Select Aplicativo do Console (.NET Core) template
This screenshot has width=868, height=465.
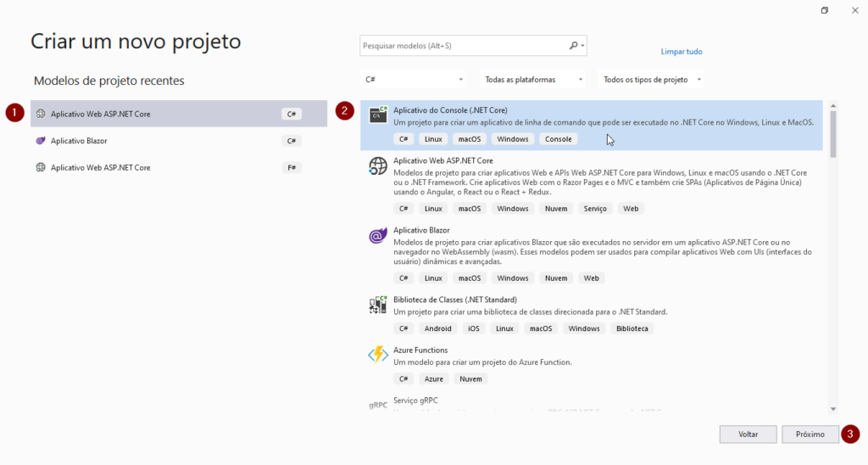coord(591,126)
